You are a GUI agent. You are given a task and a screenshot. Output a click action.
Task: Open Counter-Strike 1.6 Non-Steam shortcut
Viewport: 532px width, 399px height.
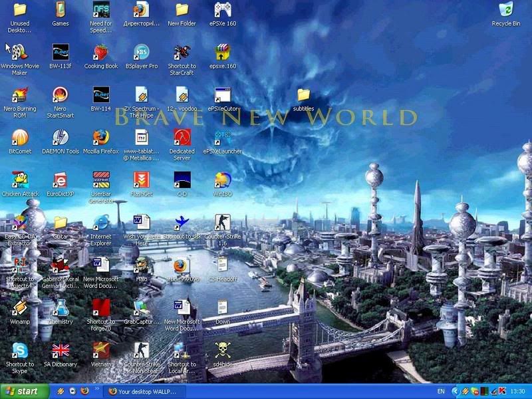(142, 350)
